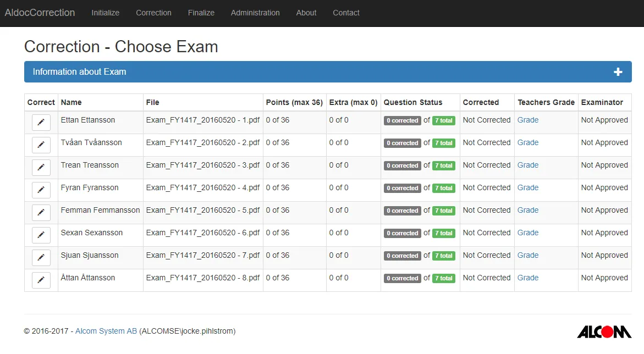
Task: Click Not Approved for Sjuan Sjuansson
Action: [x=604, y=256]
